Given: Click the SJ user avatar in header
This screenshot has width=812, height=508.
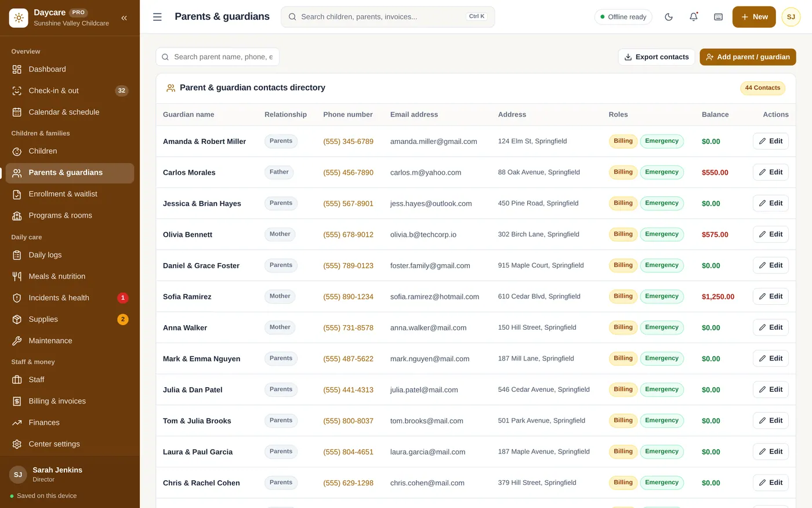Looking at the screenshot, I should 791,17.
